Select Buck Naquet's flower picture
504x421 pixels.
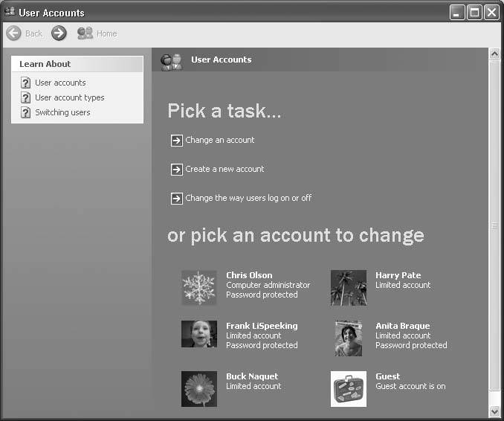pyautogui.click(x=199, y=388)
